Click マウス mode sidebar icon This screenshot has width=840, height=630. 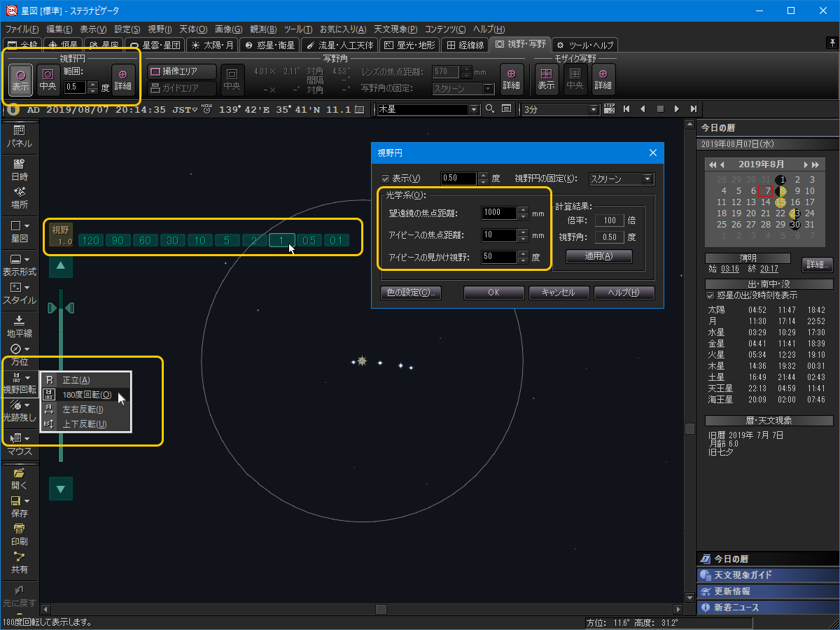[19, 444]
